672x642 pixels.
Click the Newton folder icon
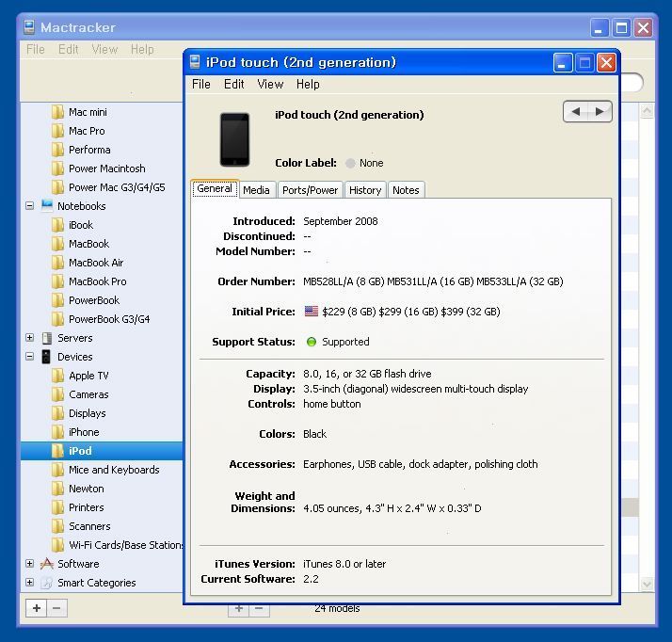tap(57, 489)
